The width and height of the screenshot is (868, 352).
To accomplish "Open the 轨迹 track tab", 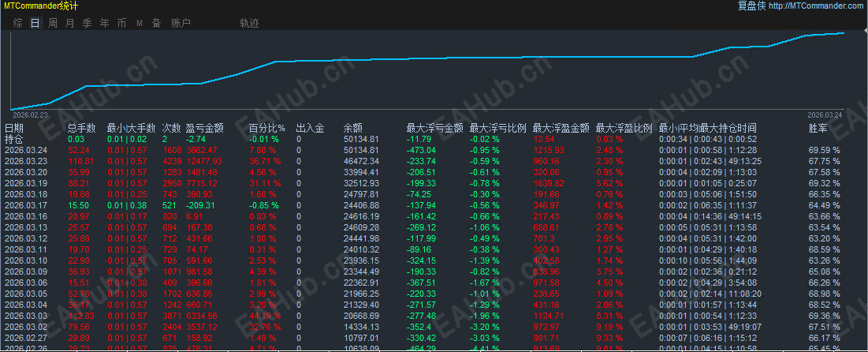I will click(249, 23).
